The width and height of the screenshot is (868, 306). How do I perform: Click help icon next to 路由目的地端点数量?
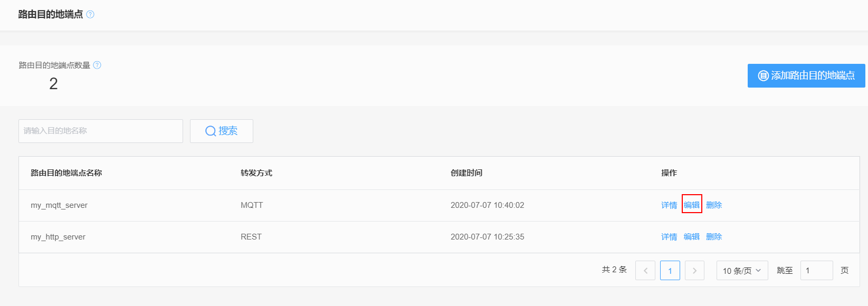97,65
